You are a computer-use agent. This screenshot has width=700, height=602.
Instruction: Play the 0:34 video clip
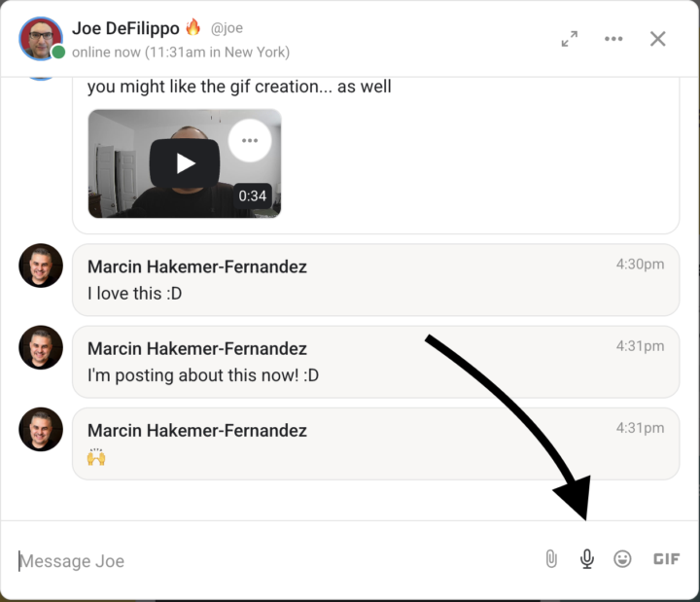(x=185, y=162)
